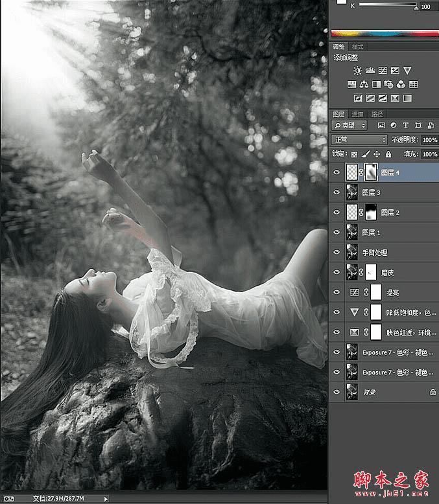Add an Invert adjustment layer
This screenshot has height=504, width=439.
pos(358,98)
